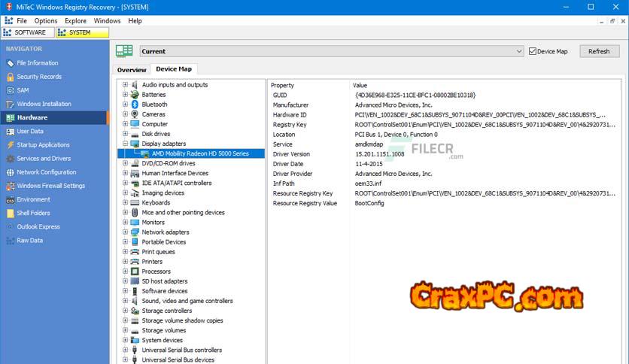Open Shell Folders section
This screenshot has height=364, width=629.
click(33, 213)
